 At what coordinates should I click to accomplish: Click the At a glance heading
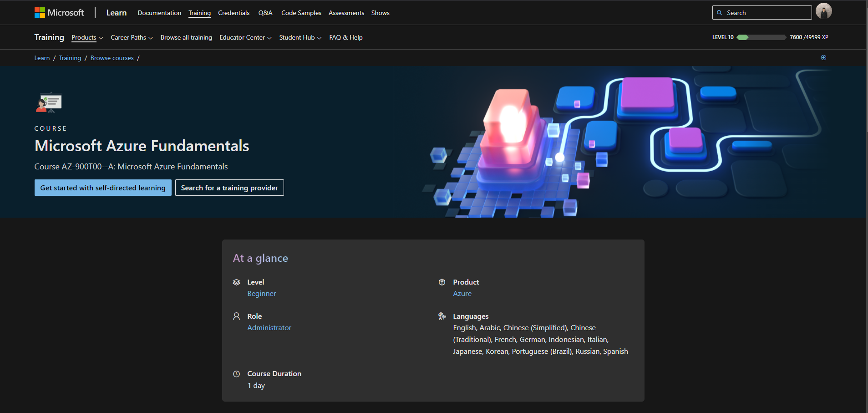tap(260, 258)
